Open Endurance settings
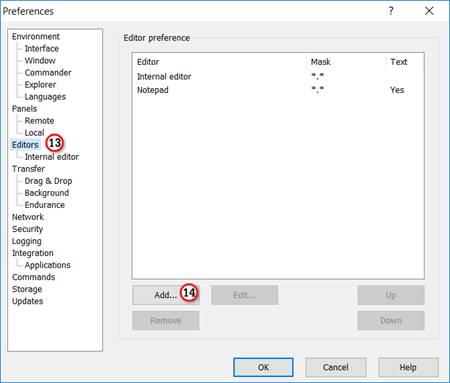The image size is (450, 383). point(45,205)
